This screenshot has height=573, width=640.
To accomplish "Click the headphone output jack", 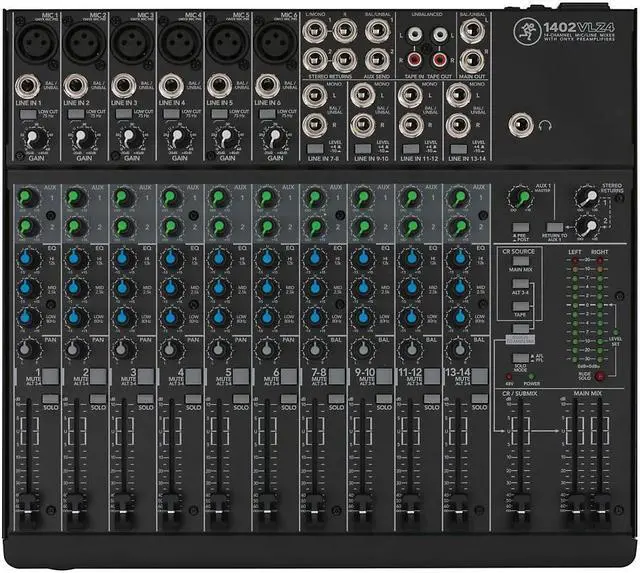I will (517, 126).
